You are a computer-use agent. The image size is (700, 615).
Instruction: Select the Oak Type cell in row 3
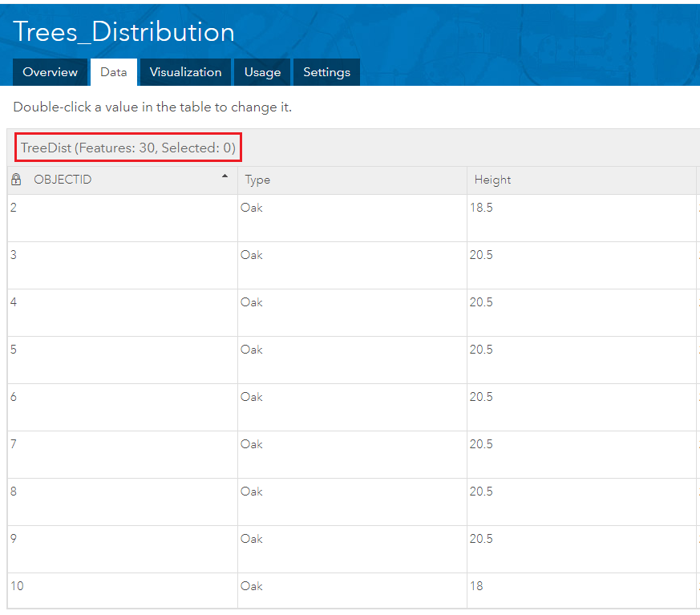(252, 256)
